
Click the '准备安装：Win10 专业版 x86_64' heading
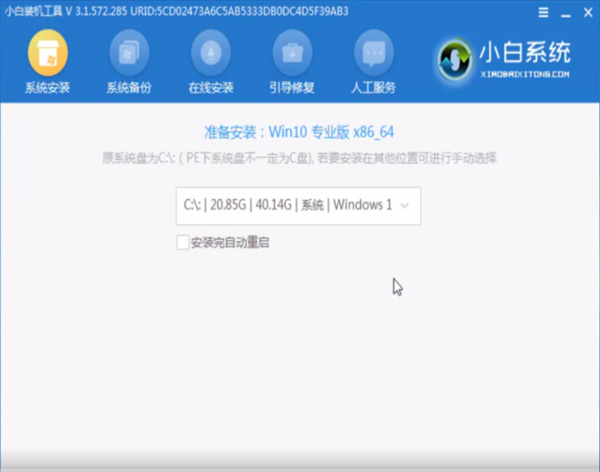pos(299,132)
